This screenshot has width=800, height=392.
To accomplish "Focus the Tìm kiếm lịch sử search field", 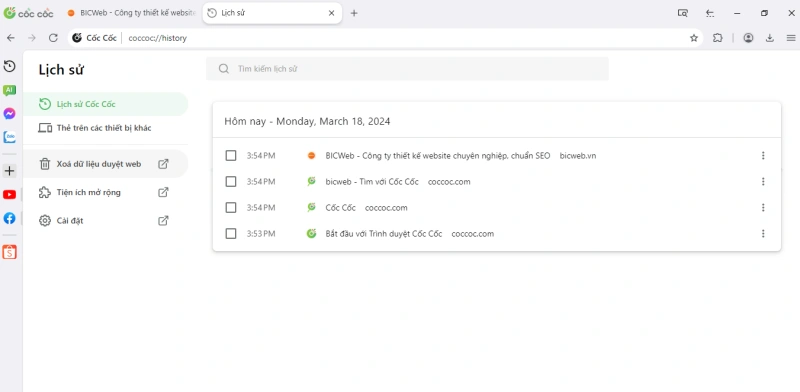I will click(x=407, y=68).
